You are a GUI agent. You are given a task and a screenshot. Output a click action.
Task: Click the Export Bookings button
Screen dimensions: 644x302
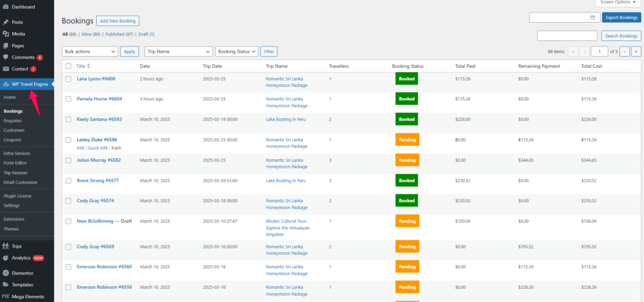621,18
